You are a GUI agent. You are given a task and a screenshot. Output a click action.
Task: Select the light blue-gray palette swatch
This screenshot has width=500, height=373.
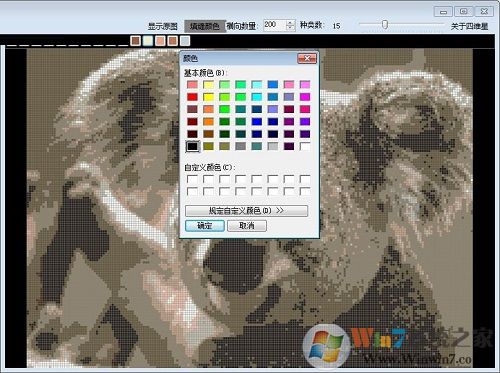point(185,41)
